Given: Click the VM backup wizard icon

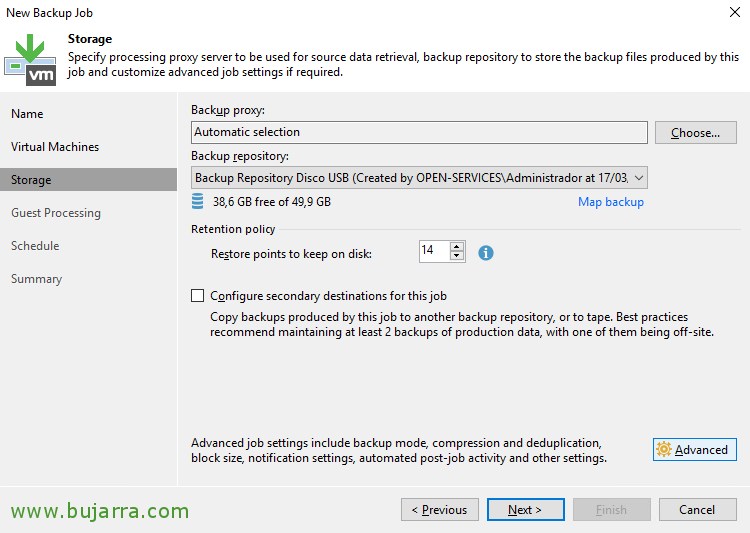Looking at the screenshot, I should pyautogui.click(x=30, y=60).
